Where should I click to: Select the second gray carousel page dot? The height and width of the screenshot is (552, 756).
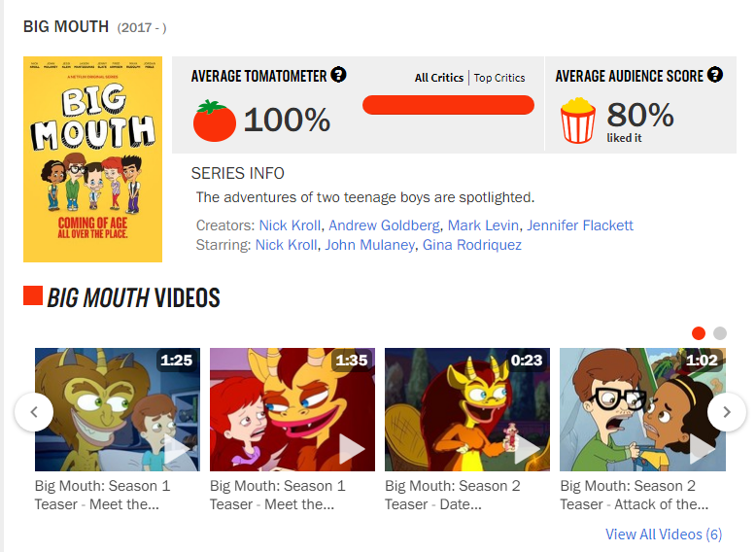[720, 333]
